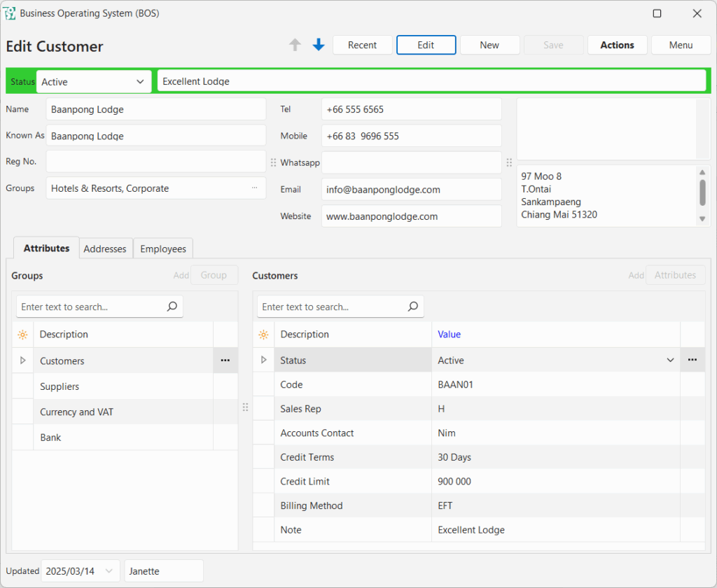Click the sun icon in Customers grid header
This screenshot has height=588, width=717.
(263, 335)
